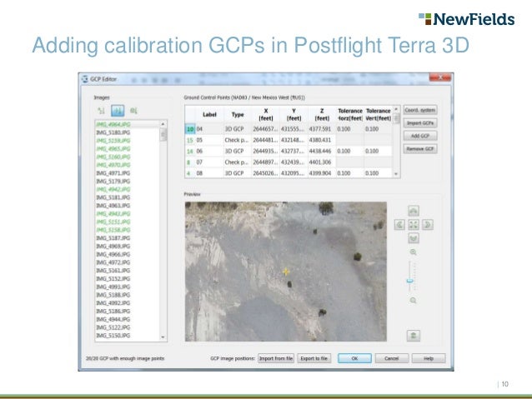Click the Type cell of GCP 08

click(x=238, y=173)
